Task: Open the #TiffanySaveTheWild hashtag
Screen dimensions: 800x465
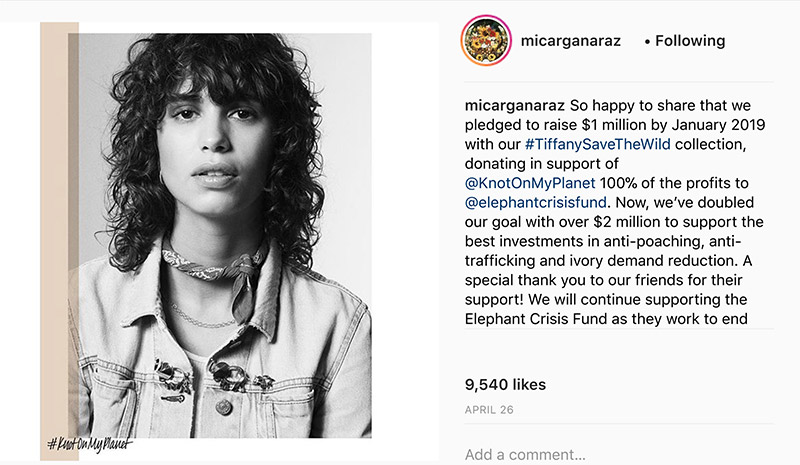Action: coord(588,144)
